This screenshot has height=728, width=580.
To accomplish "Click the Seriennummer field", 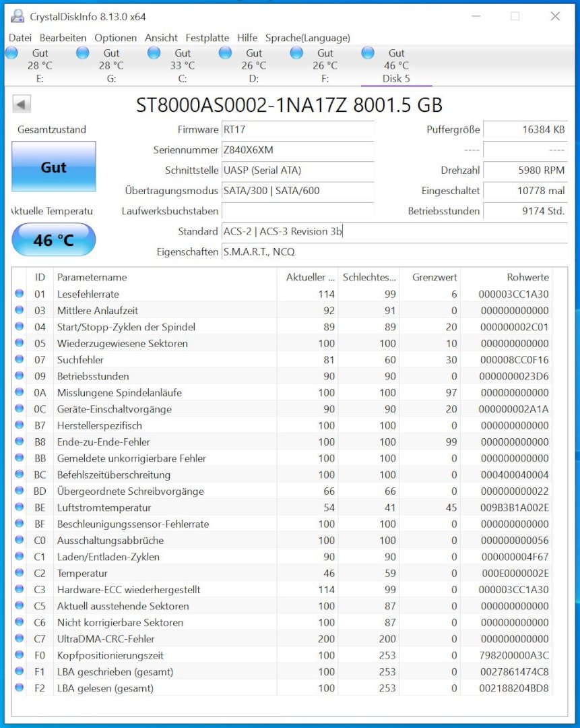I will pyautogui.click(x=297, y=150).
